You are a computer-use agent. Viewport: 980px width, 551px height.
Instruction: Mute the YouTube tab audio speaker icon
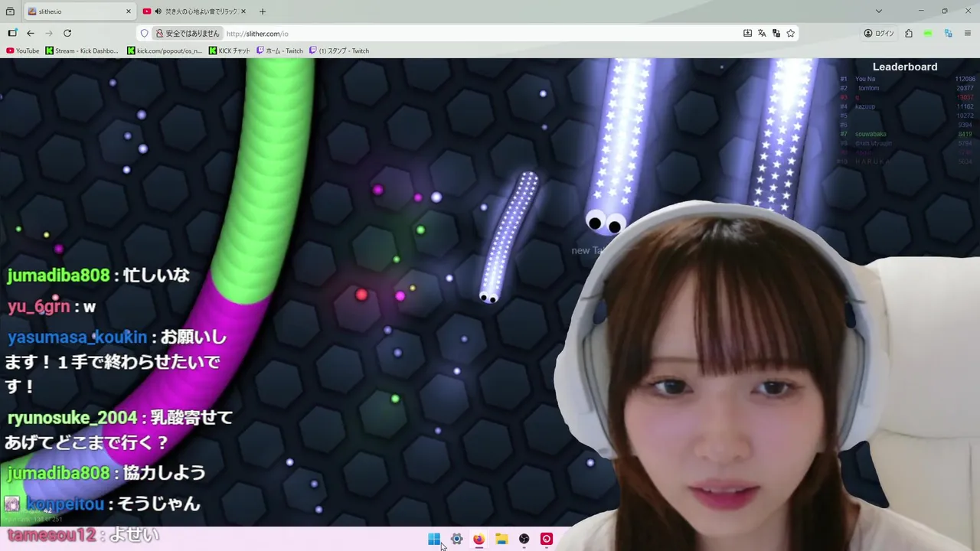158,11
